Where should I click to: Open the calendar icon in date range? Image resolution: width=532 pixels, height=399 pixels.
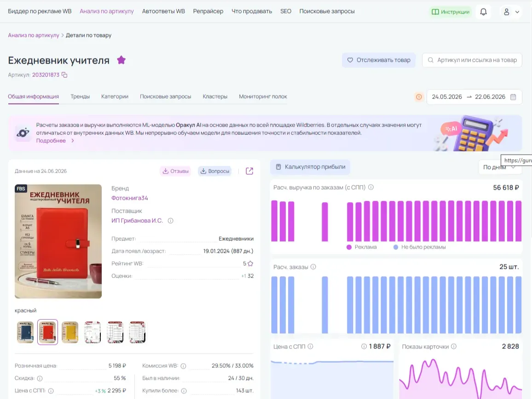coord(513,97)
